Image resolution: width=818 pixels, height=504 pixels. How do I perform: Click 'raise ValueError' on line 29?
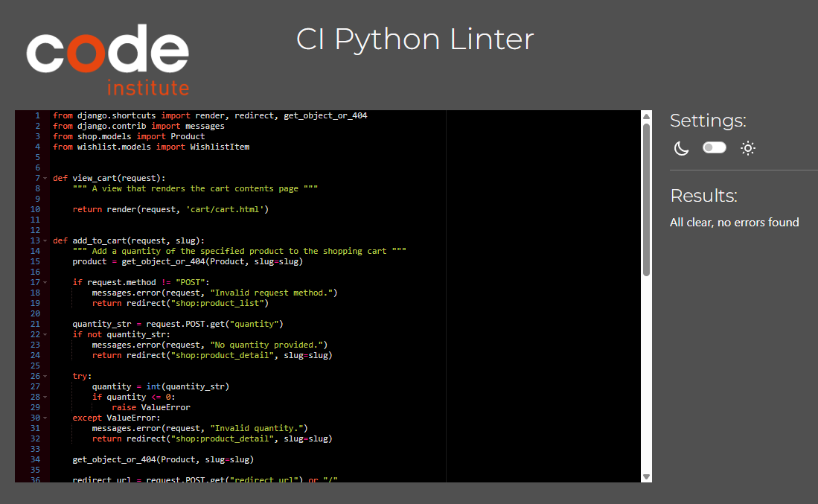click(x=151, y=408)
